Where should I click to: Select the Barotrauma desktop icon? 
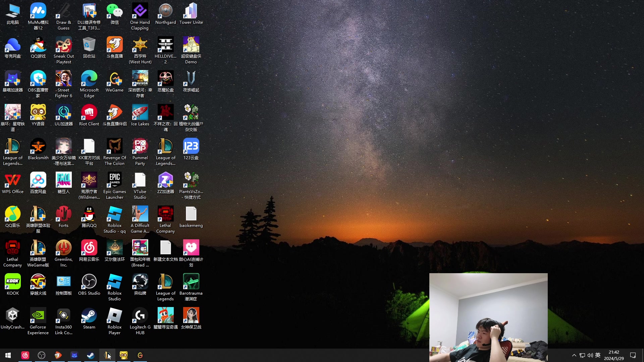click(191, 288)
